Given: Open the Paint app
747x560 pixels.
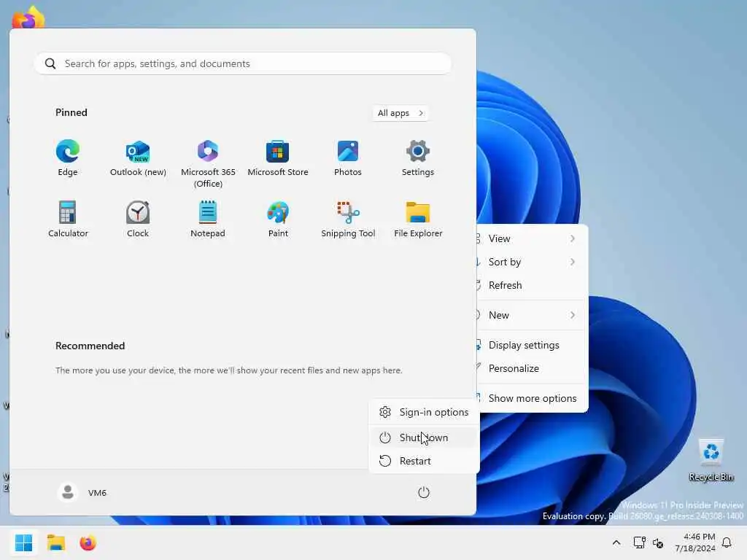Looking at the screenshot, I should pos(278,219).
